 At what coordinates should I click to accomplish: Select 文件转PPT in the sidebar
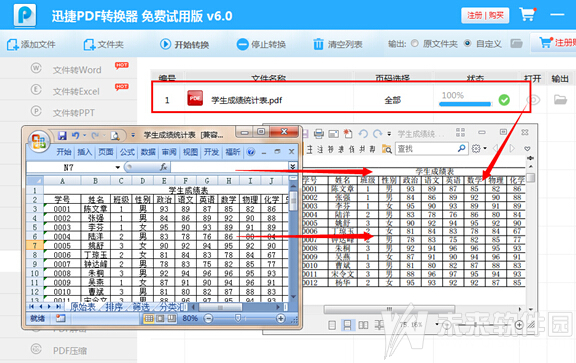73,112
